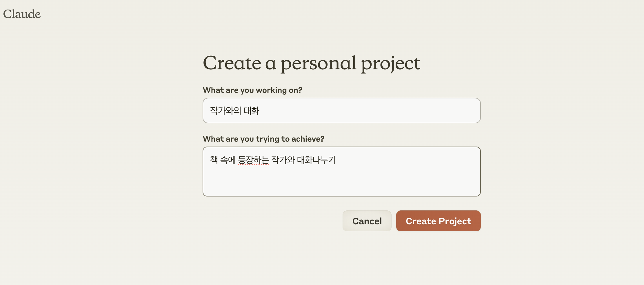Click "대화나누기" at the description's end

(316, 160)
